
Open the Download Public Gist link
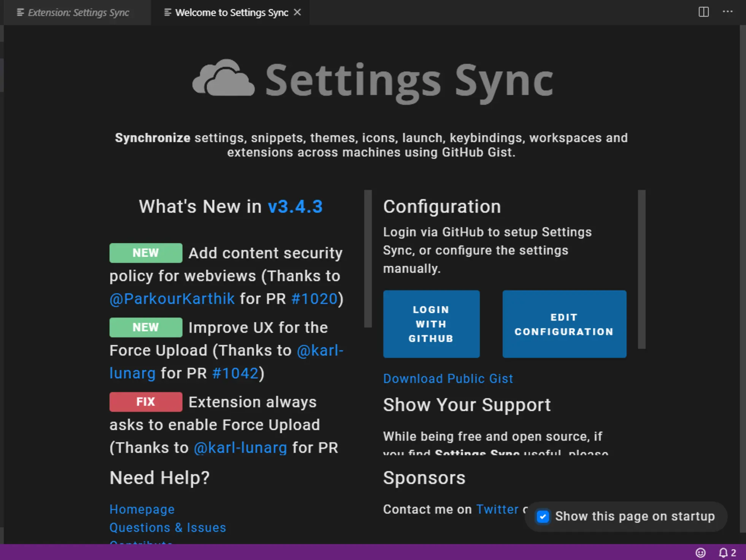coord(448,378)
